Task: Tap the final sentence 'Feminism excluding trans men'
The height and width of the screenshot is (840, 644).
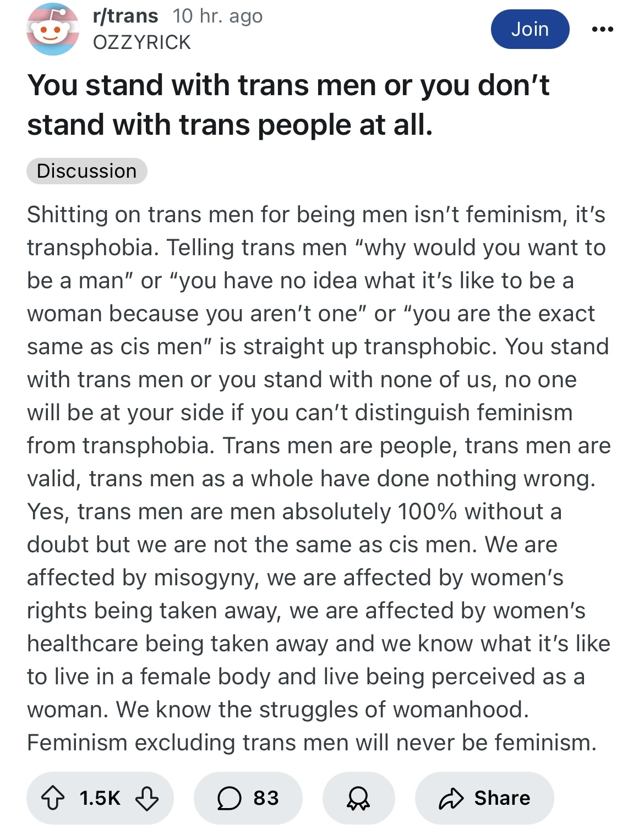Action: 312,743
